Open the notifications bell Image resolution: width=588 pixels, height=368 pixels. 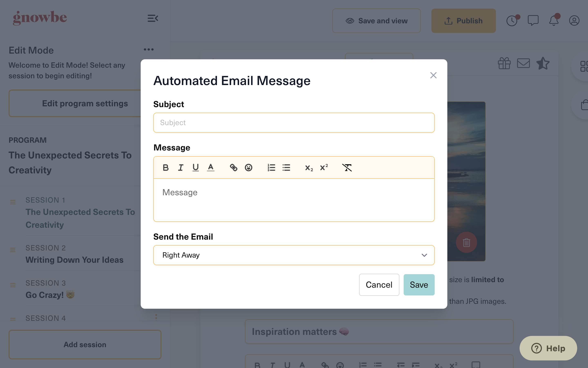pyautogui.click(x=554, y=20)
